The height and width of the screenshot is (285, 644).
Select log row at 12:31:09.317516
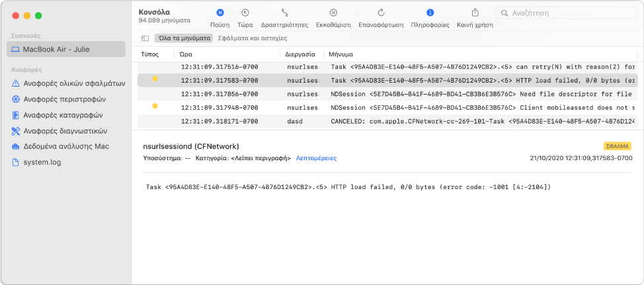coord(387,67)
